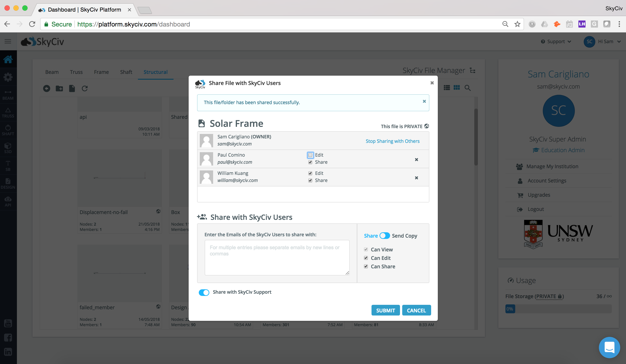
Task: Click the file manager vertical scrollbar
Action: point(476,137)
